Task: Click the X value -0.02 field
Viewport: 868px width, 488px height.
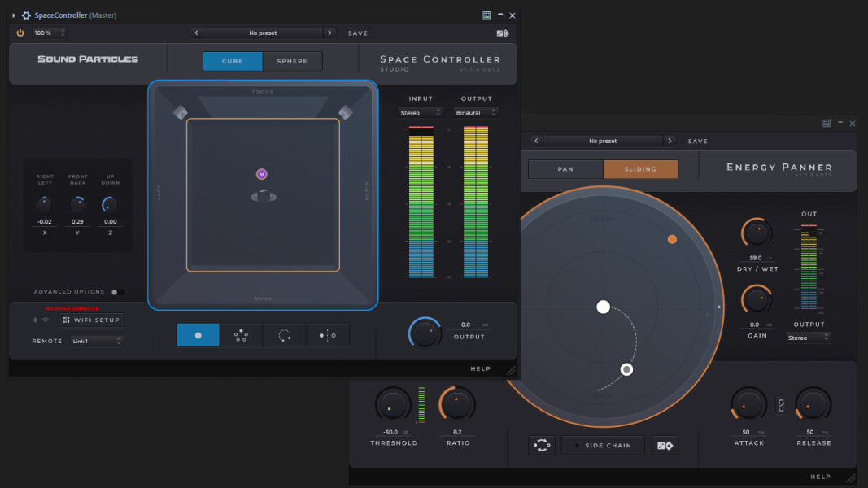Action: 44,222
